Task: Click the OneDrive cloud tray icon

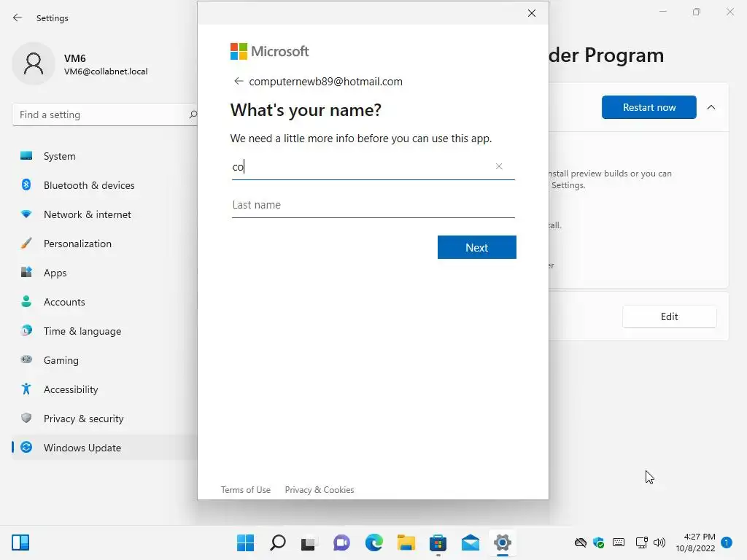Action: coord(580,542)
